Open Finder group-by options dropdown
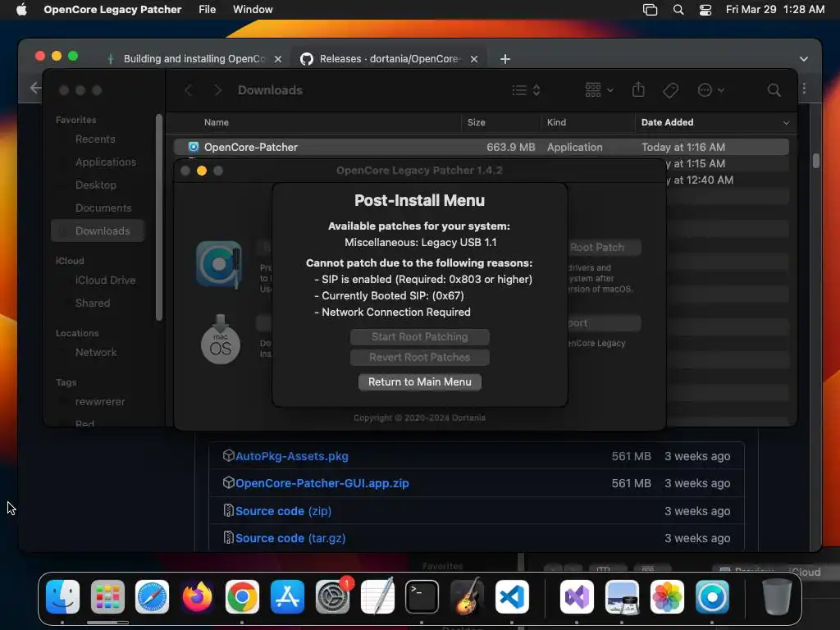Image resolution: width=840 pixels, height=630 pixels. tap(599, 90)
